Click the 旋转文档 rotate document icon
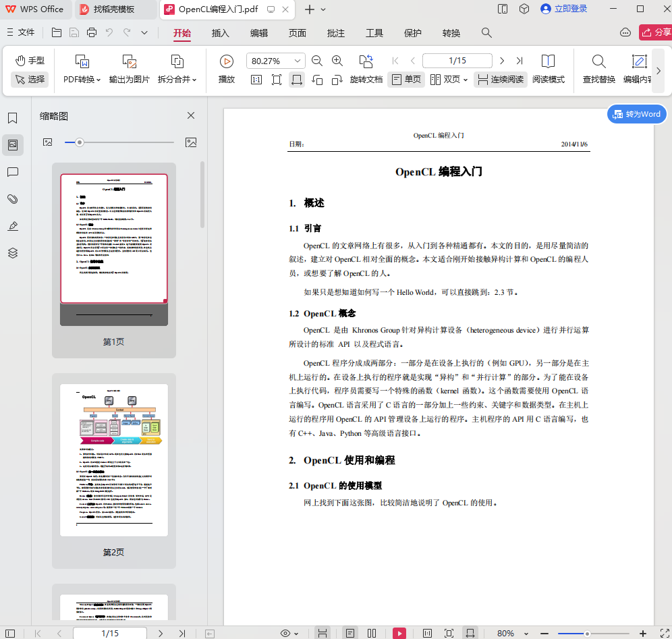The image size is (672, 639). pos(367,60)
